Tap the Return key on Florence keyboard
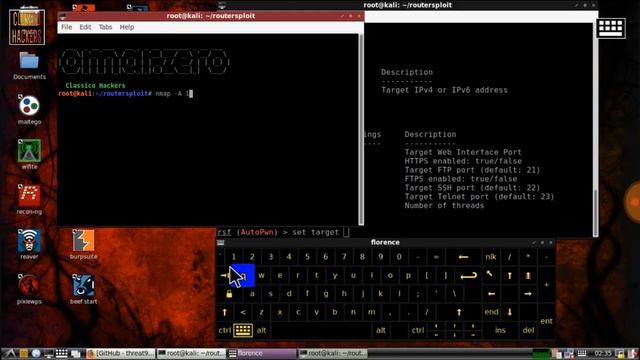This screenshot has height=360, width=640. (468, 276)
